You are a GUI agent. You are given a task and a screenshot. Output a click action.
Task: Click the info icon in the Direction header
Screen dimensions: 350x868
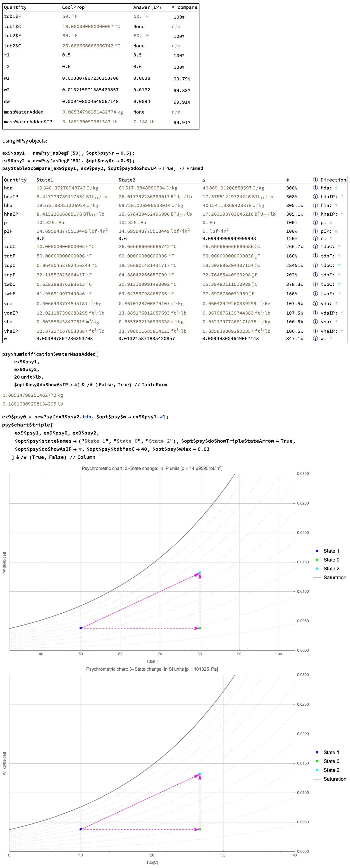click(315, 180)
